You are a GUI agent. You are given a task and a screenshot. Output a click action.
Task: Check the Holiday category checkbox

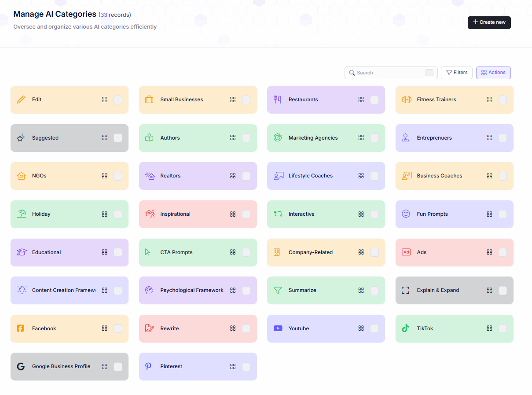(x=118, y=214)
